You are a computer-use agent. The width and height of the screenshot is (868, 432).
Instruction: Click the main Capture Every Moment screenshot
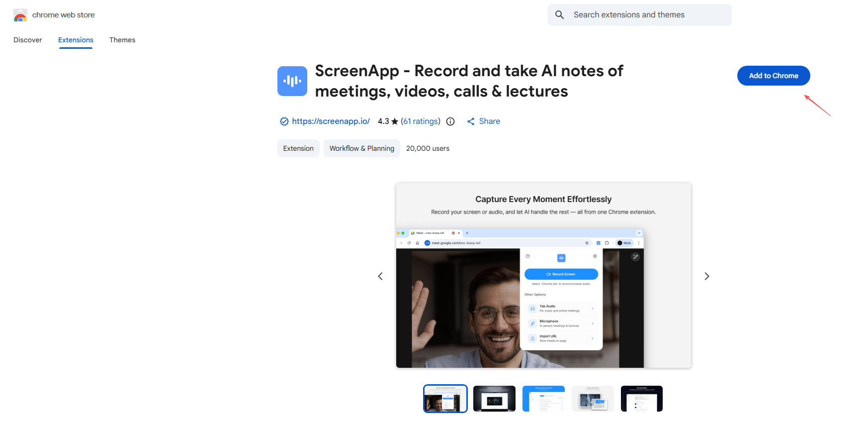click(x=543, y=275)
